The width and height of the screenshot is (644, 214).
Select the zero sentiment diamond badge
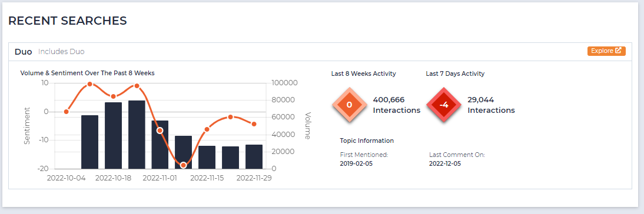[349, 105]
